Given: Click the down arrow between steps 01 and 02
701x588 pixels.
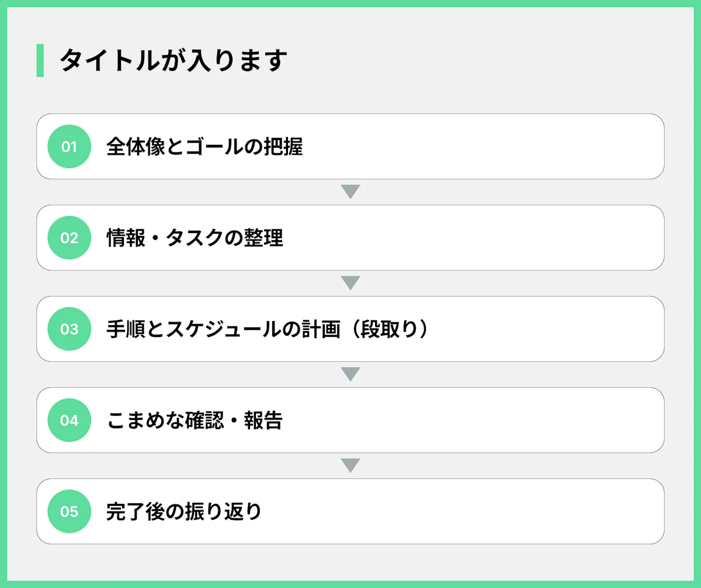Looking at the screenshot, I should pos(350,192).
